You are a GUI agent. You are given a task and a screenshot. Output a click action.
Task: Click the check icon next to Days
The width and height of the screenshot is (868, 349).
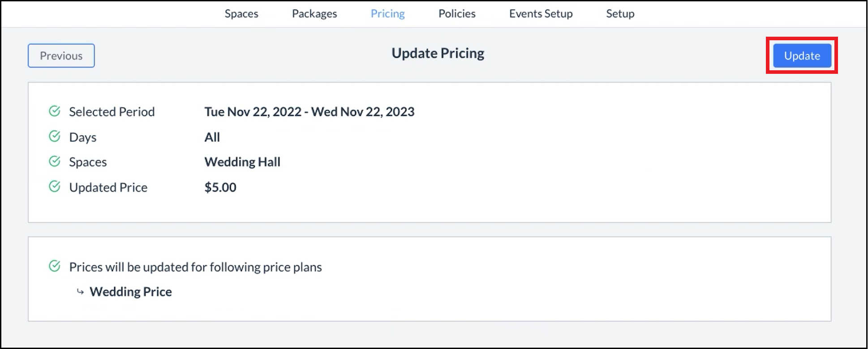(55, 136)
